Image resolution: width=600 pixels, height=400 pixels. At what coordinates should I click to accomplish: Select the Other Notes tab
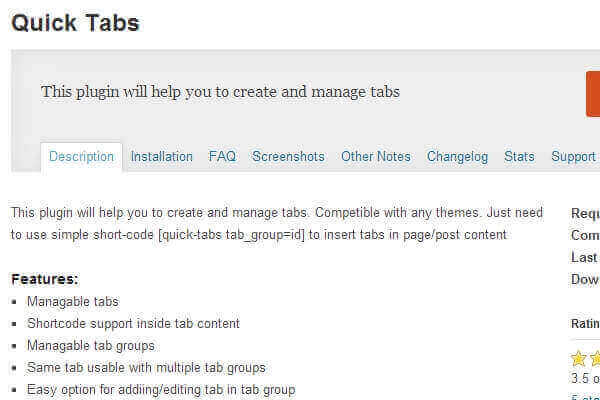(x=376, y=157)
